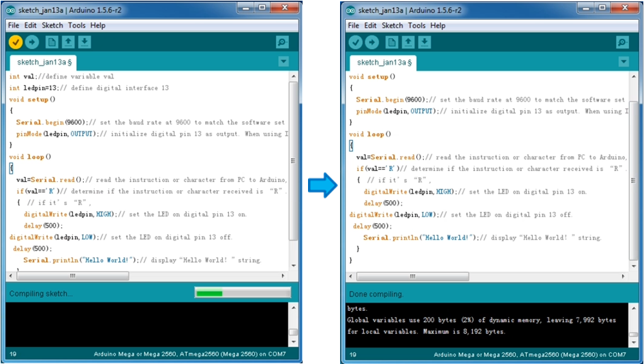Click vertical scrollbar thumb in left editor
The height and width of the screenshot is (364, 644).
293,161
